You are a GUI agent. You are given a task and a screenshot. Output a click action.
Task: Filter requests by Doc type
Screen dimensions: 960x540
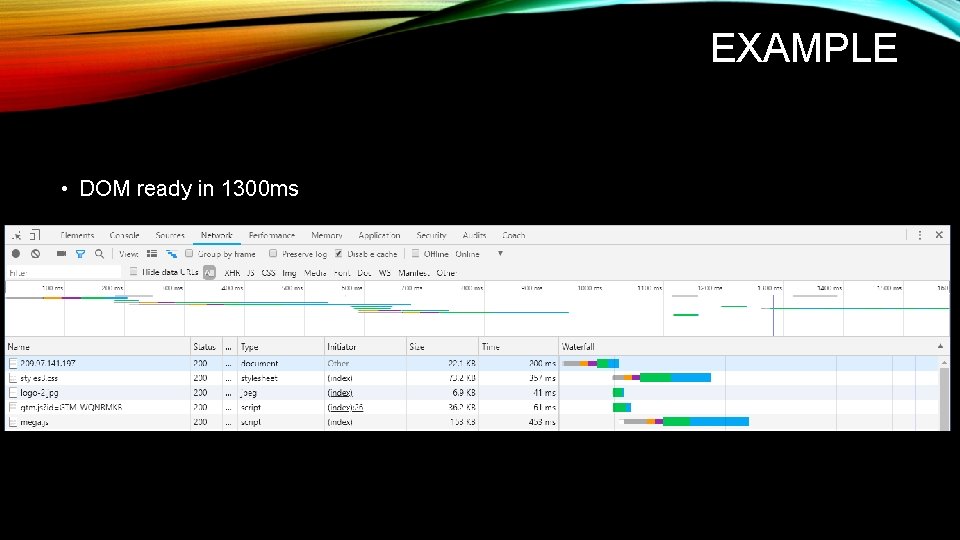[364, 273]
